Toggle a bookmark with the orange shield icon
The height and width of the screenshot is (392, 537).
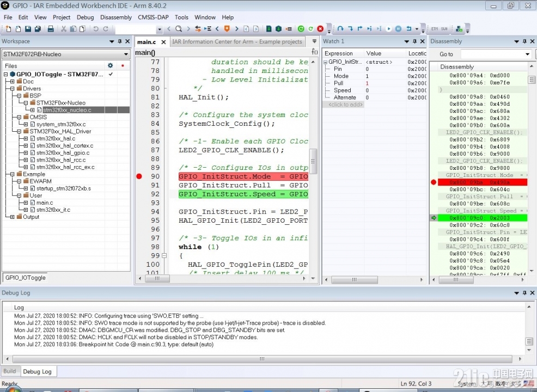(x=227, y=29)
